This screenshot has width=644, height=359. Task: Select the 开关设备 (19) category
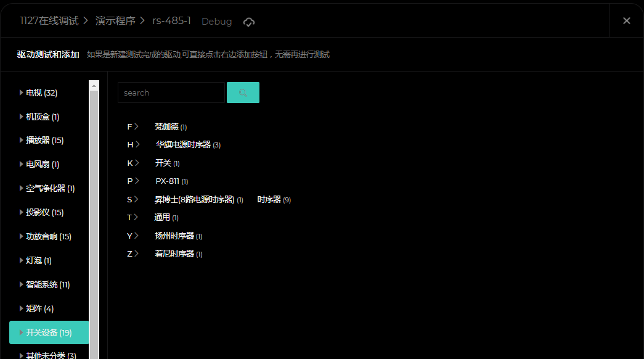(49, 333)
